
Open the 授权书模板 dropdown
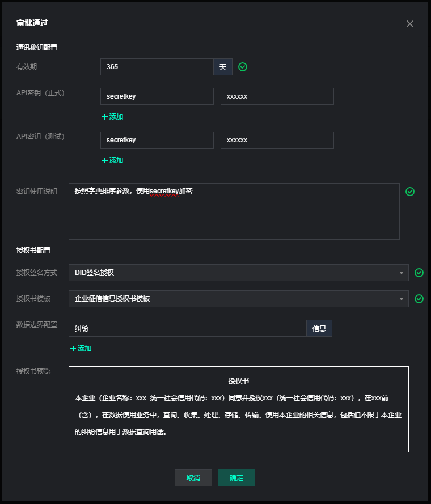(x=238, y=299)
